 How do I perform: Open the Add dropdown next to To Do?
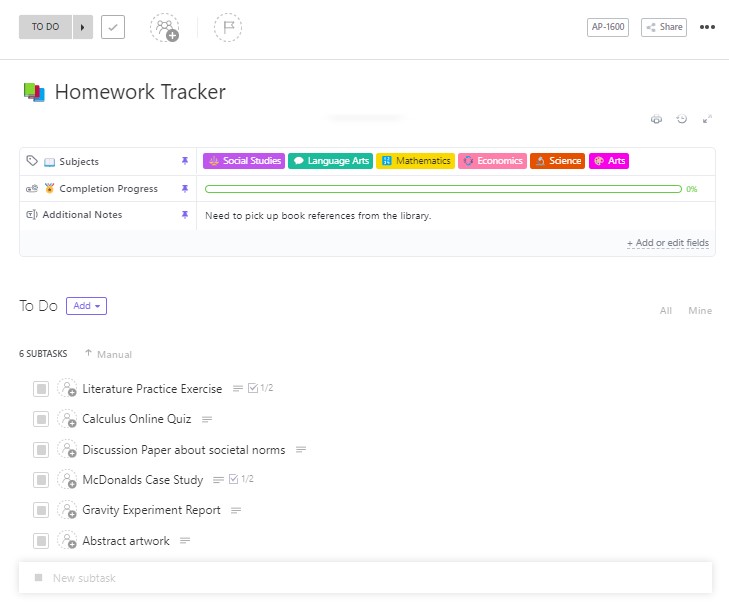(x=86, y=306)
